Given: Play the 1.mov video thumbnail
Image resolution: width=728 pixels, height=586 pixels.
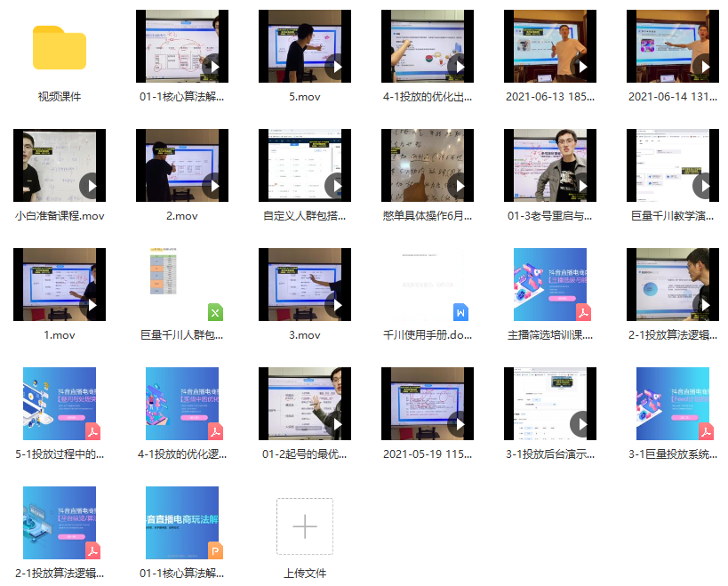Looking at the screenshot, I should pyautogui.click(x=60, y=284).
